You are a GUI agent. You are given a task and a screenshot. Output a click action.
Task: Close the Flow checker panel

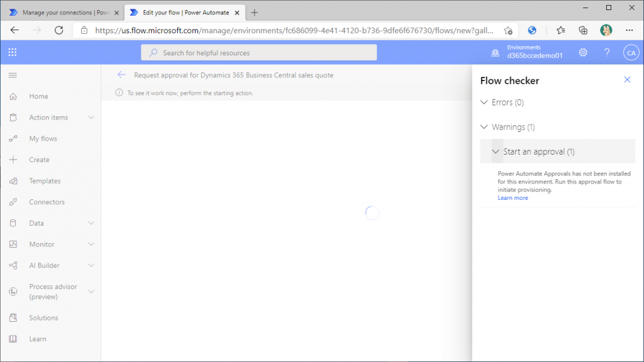627,80
